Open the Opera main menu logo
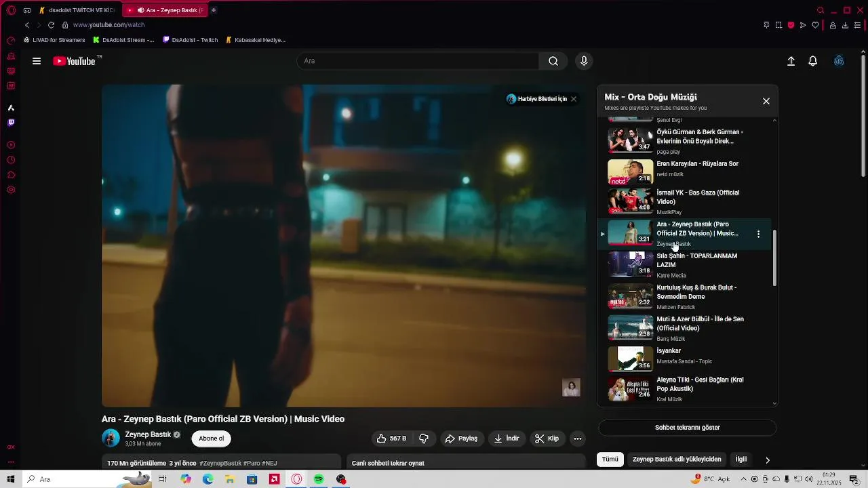Image resolution: width=868 pixels, height=488 pixels. (x=11, y=10)
